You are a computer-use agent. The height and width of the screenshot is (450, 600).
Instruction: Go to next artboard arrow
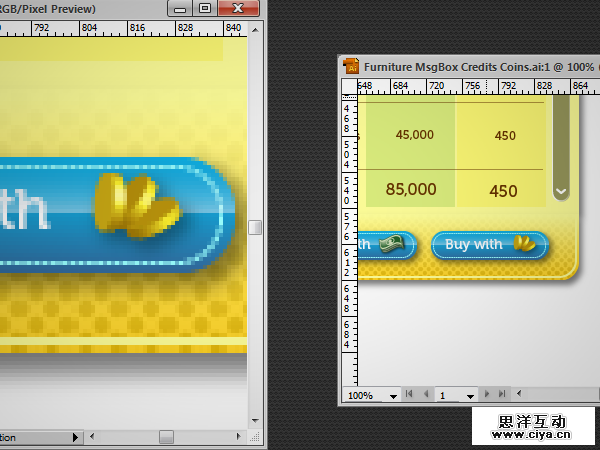click(487, 395)
